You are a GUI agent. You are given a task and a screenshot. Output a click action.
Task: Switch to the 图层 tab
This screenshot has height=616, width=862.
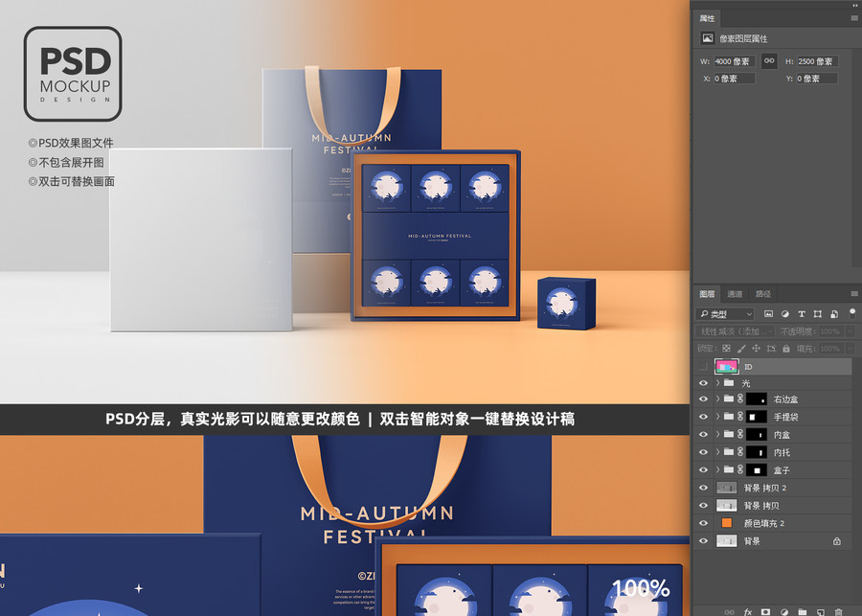707,294
